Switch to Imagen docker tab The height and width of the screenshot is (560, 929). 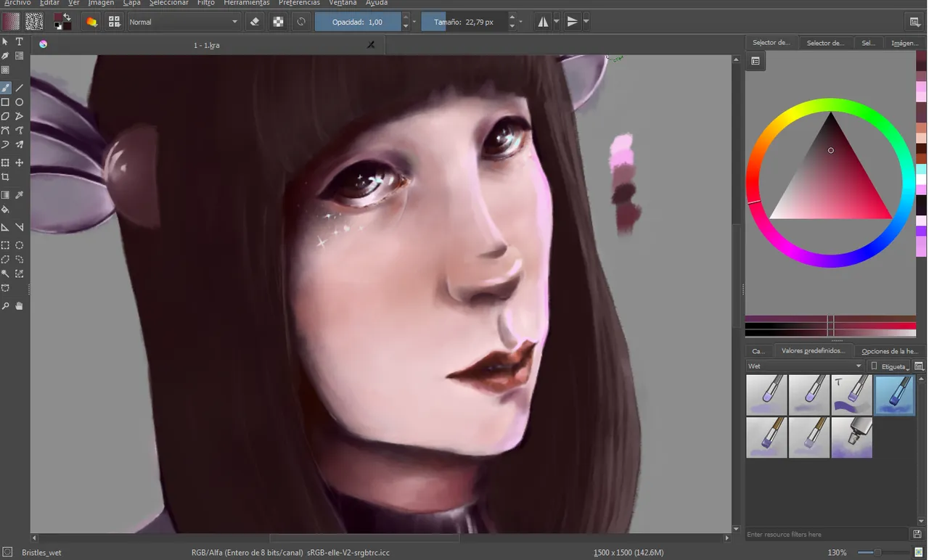905,43
